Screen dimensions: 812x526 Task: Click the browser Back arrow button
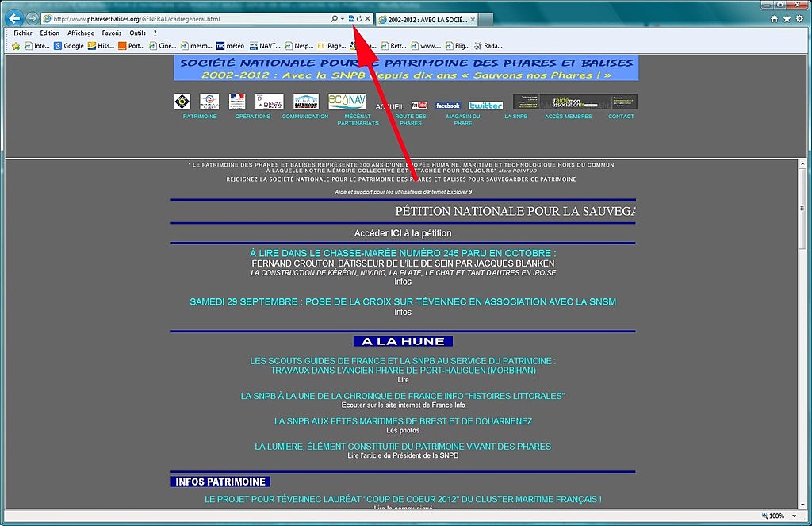[14, 19]
